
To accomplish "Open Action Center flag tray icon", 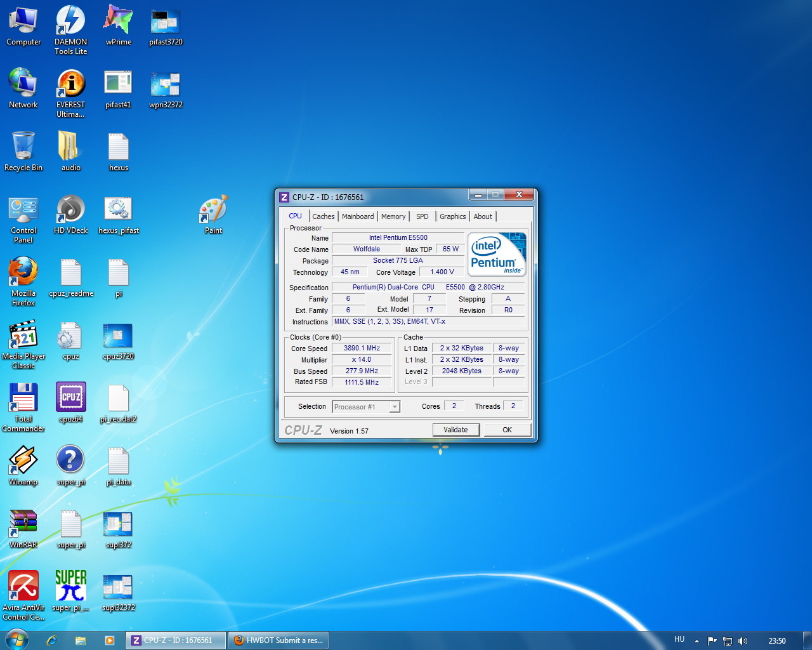I will [712, 640].
